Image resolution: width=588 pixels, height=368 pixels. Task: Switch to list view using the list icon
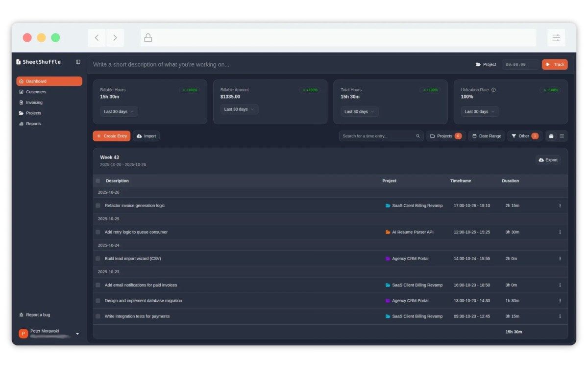(562, 136)
